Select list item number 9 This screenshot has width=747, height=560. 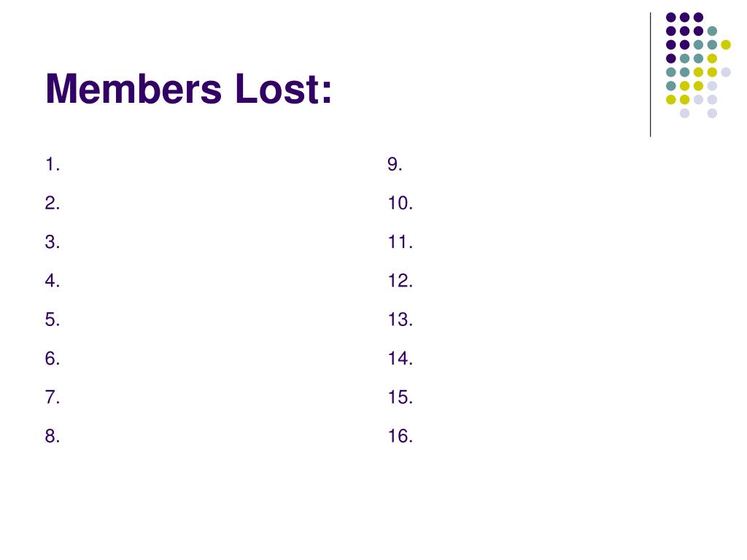coord(395,164)
